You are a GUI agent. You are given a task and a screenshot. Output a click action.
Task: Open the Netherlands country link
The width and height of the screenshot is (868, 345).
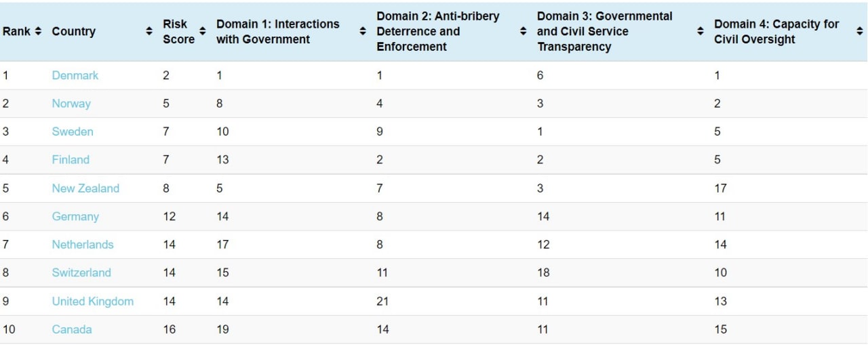click(x=83, y=245)
